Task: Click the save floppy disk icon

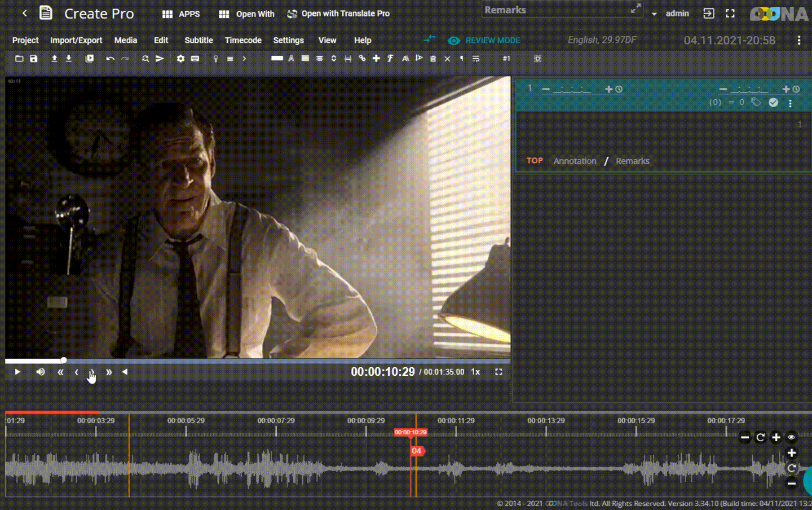Action: point(34,59)
